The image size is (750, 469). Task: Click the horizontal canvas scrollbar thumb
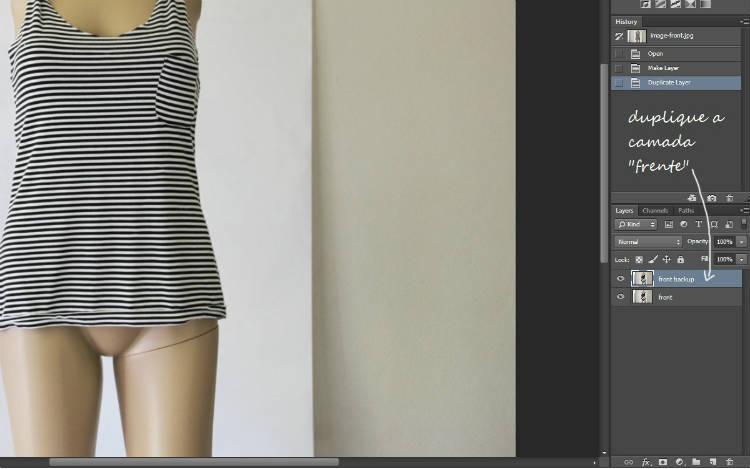coord(194,462)
